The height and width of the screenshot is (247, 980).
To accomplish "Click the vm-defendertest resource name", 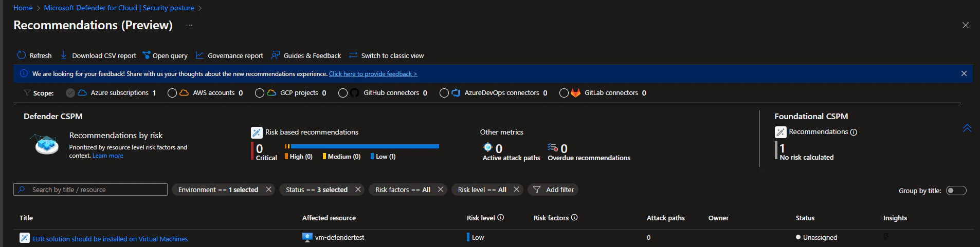I will [339, 237].
